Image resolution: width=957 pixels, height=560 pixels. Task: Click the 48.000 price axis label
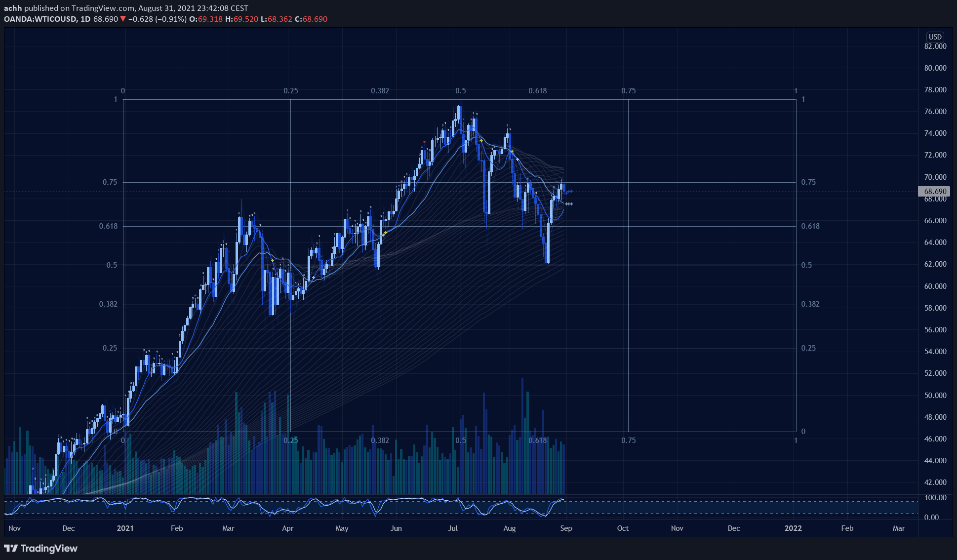point(935,417)
